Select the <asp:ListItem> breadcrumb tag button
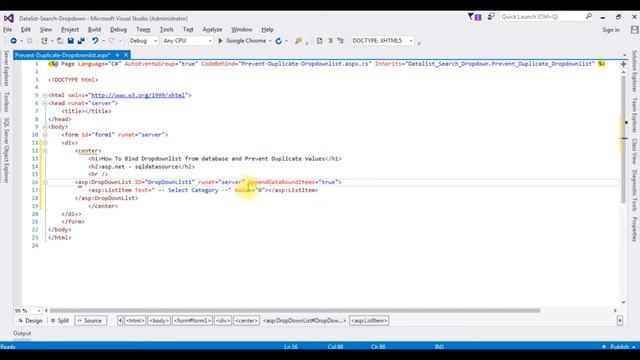The width and height of the screenshot is (640, 360). [369, 321]
